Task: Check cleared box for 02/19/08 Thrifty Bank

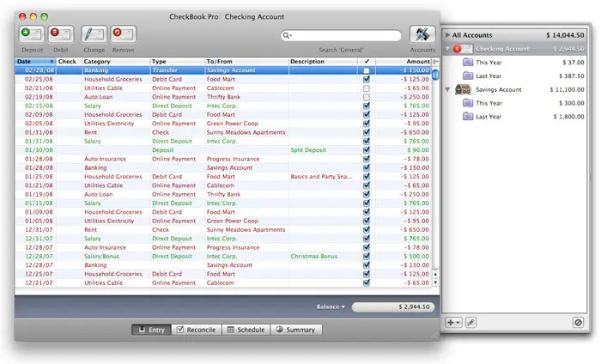Action: tap(367, 97)
